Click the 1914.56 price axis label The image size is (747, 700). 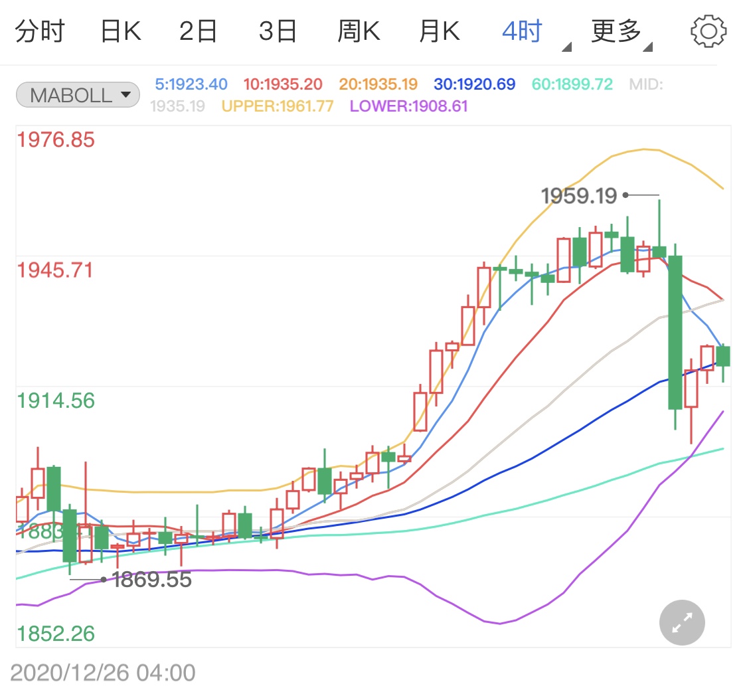click(x=56, y=400)
